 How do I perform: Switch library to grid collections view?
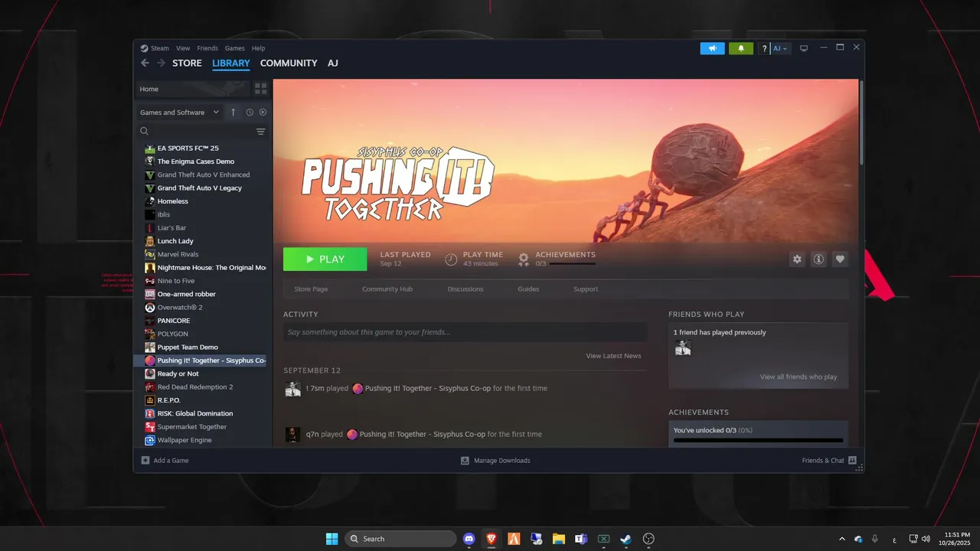click(x=260, y=89)
